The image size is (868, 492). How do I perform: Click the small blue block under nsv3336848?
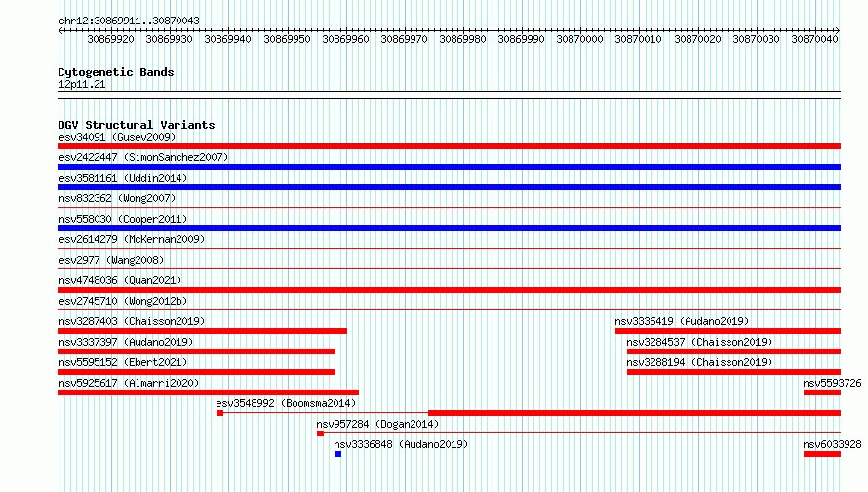[x=337, y=454]
